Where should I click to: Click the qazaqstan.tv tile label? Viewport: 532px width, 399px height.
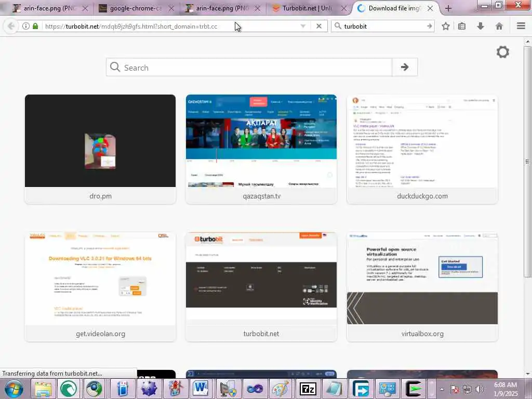[x=262, y=196]
